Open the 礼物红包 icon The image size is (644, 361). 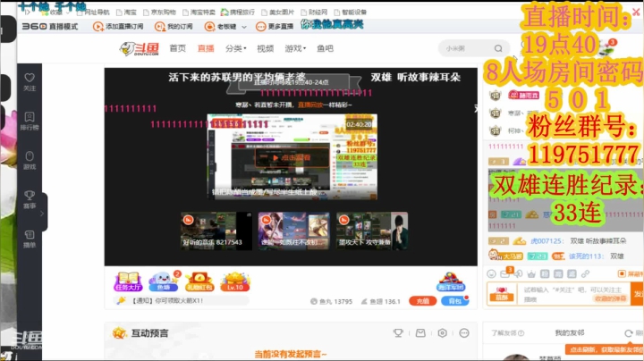[199, 281]
